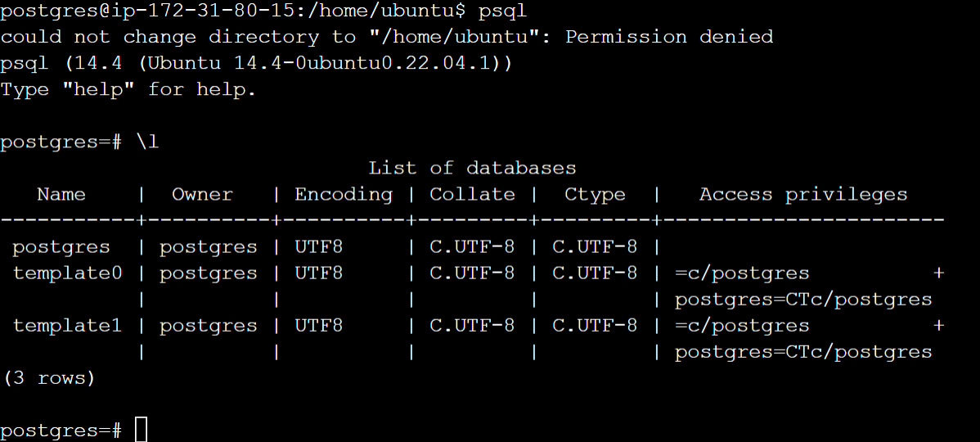Click the Type "help" for help line
Viewport: 980px width, 442px height.
tap(128, 89)
